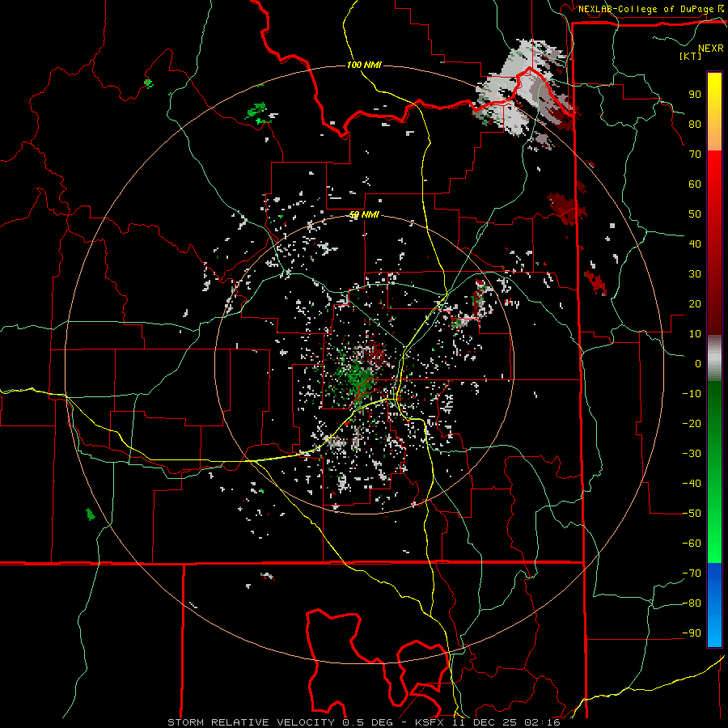Select the 30 value on velocity scale
This screenshot has width=728, height=728.
pos(695,274)
